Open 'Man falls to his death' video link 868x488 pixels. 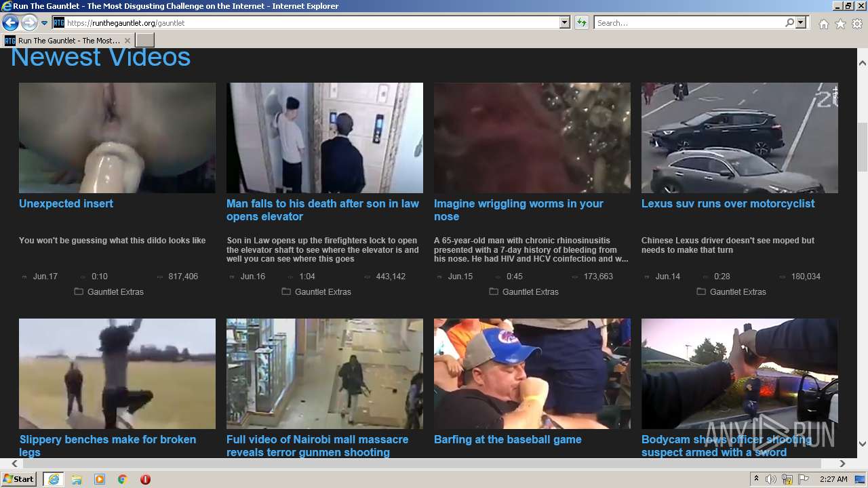tap(323, 210)
